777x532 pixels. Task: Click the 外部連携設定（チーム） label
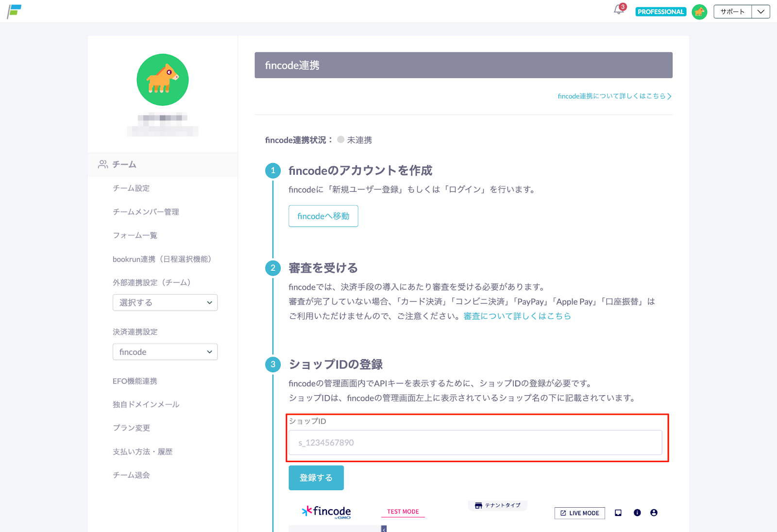click(x=153, y=283)
